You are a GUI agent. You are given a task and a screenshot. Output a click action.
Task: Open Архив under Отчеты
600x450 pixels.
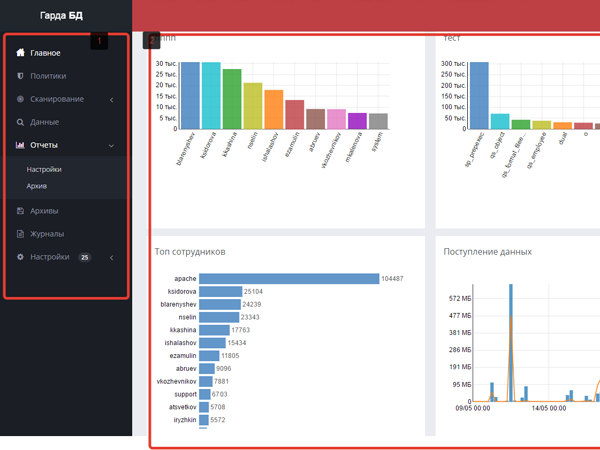[x=37, y=186]
